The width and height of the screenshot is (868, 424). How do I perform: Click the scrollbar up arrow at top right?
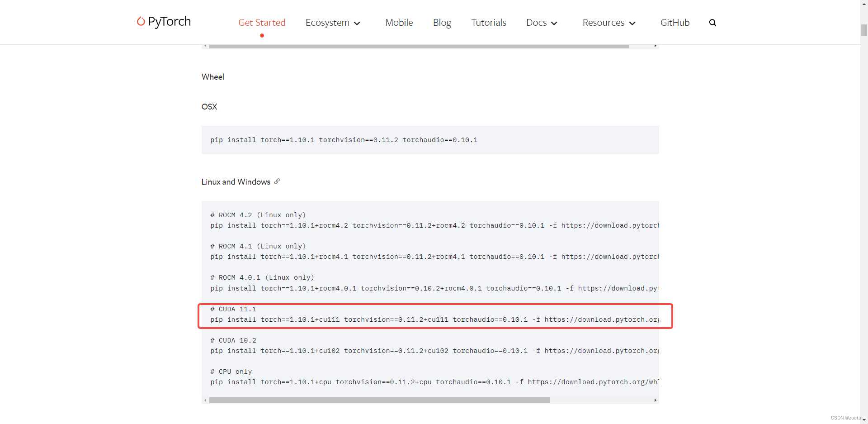coord(863,3)
